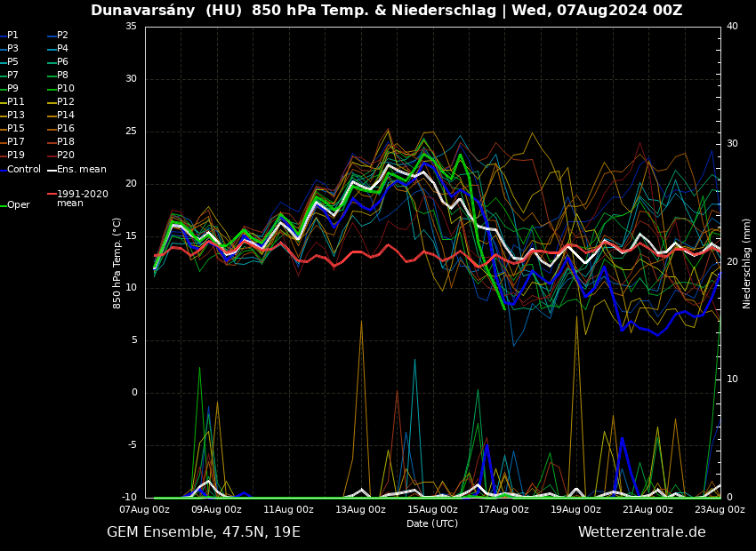Select the 1991-2020 mean legend entry
The height and width of the screenshot is (551, 756).
(82, 198)
